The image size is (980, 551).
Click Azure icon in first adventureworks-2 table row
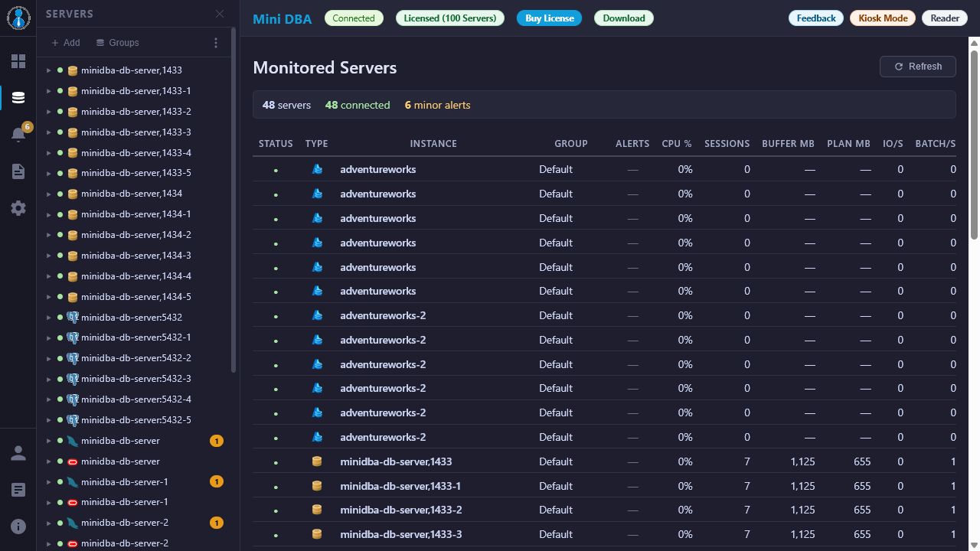pyautogui.click(x=317, y=315)
